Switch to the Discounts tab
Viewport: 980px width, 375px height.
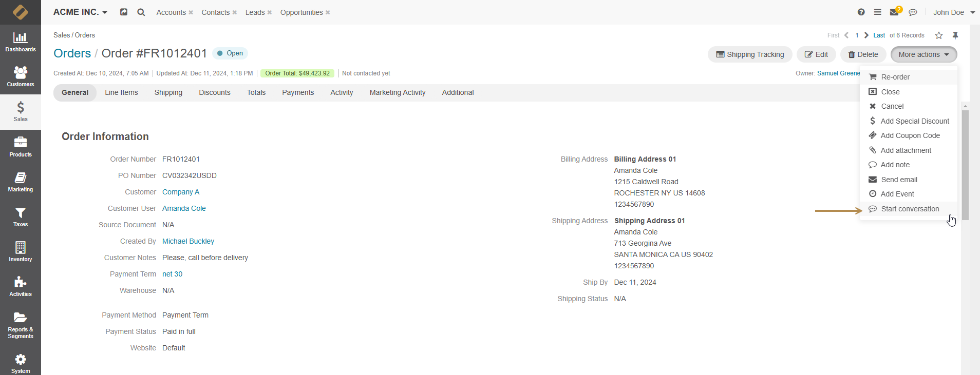(215, 92)
